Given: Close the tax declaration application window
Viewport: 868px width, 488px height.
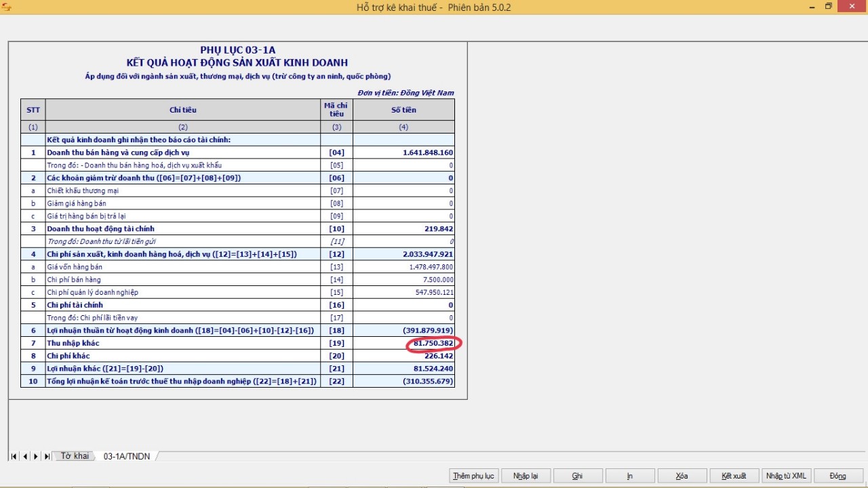Looking at the screenshot, I should pyautogui.click(x=852, y=6).
